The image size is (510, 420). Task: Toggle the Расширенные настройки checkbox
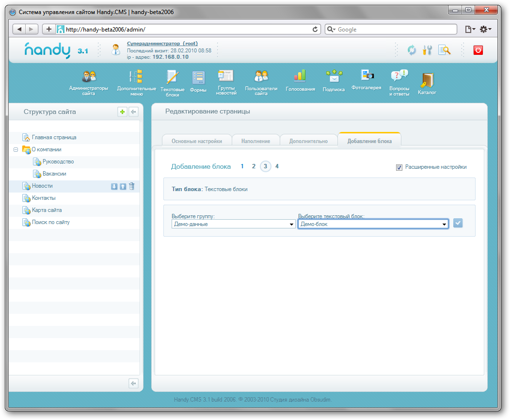(x=399, y=167)
